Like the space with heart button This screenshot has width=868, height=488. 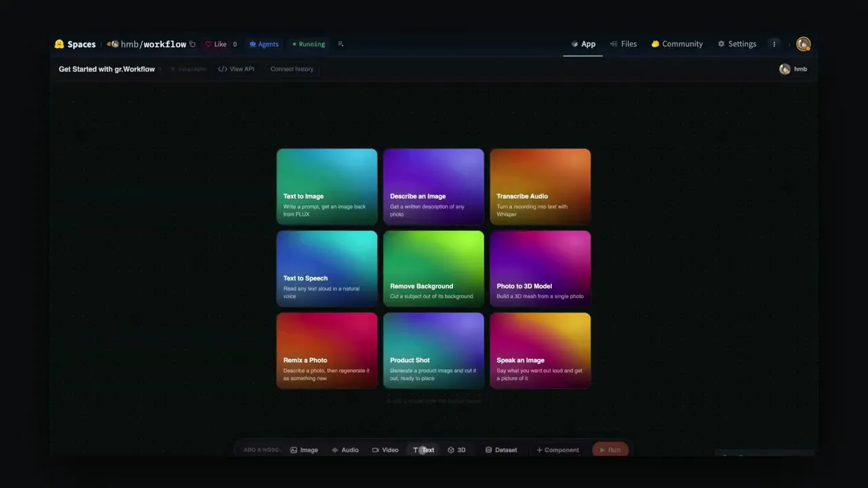coord(216,44)
